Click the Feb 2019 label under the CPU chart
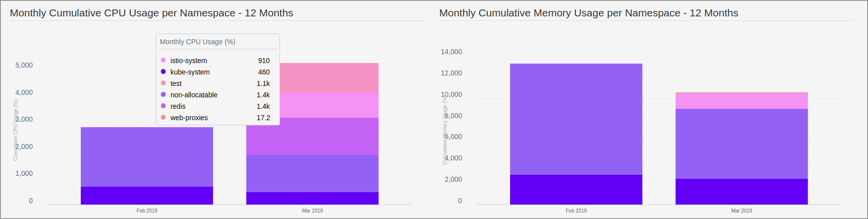 tap(147, 211)
